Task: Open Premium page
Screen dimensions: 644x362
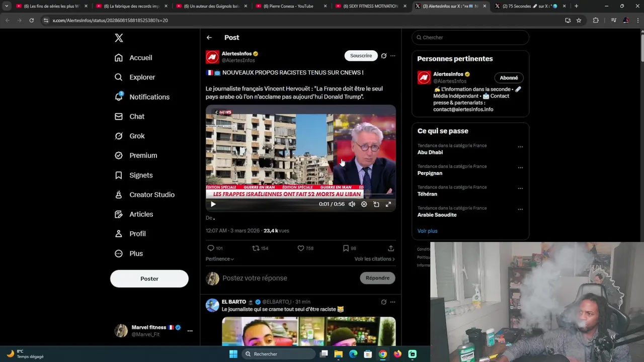Action: pyautogui.click(x=136, y=156)
